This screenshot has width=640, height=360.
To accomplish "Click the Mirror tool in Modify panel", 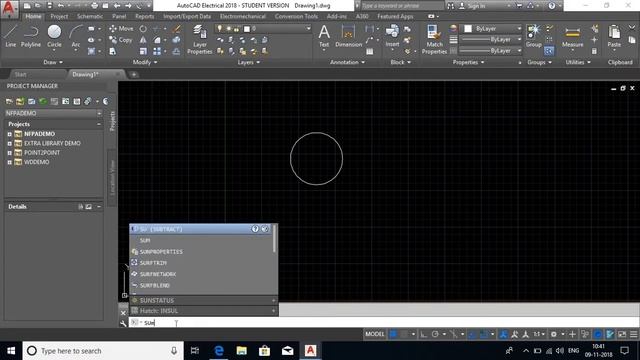I will tap(143, 40).
